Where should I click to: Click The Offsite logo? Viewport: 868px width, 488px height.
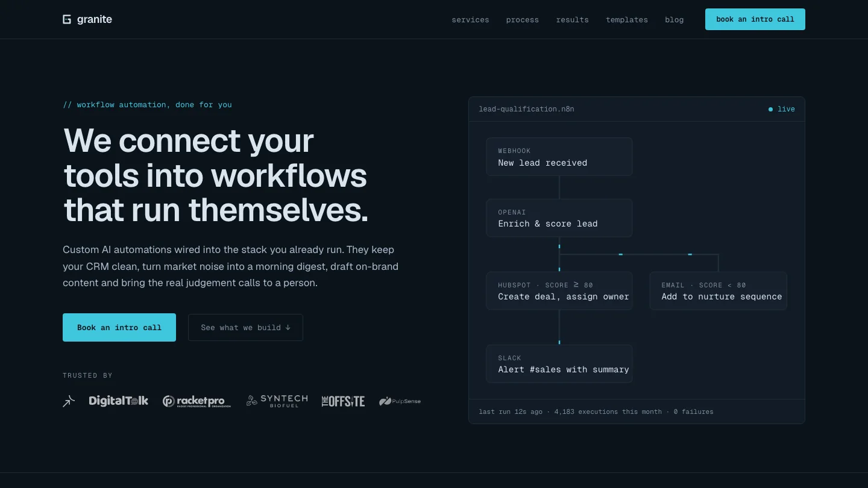pyautogui.click(x=343, y=401)
